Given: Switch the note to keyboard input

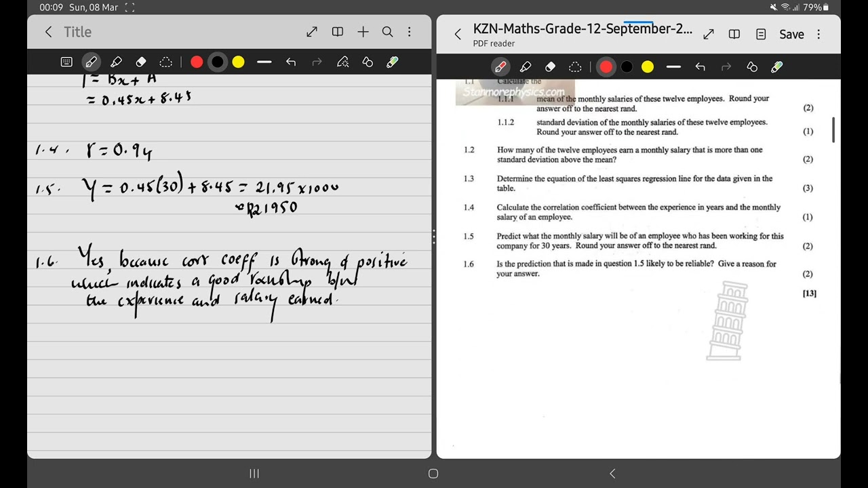Looking at the screenshot, I should [x=66, y=62].
